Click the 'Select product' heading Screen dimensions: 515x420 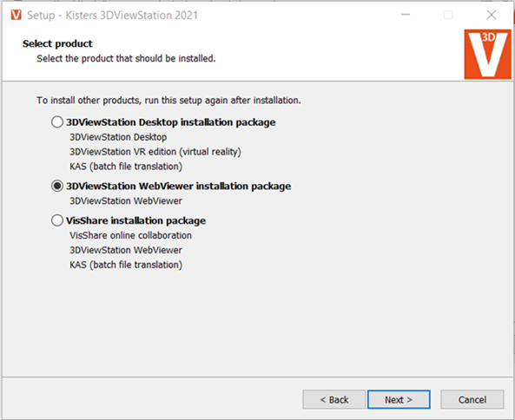(57, 43)
